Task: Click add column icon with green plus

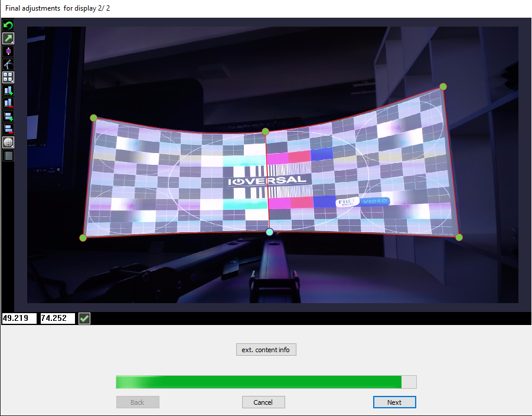Action: pyautogui.click(x=8, y=90)
